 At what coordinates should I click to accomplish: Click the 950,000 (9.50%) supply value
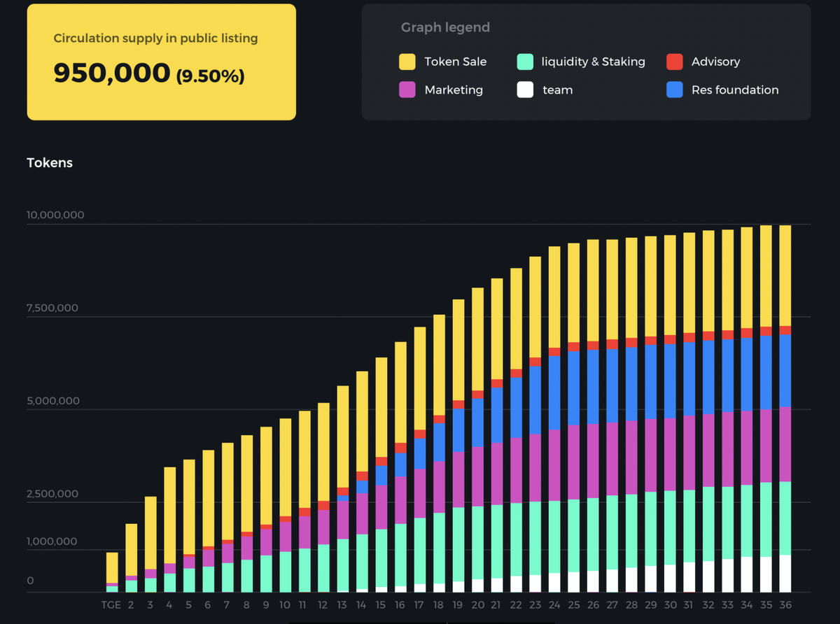(x=149, y=73)
